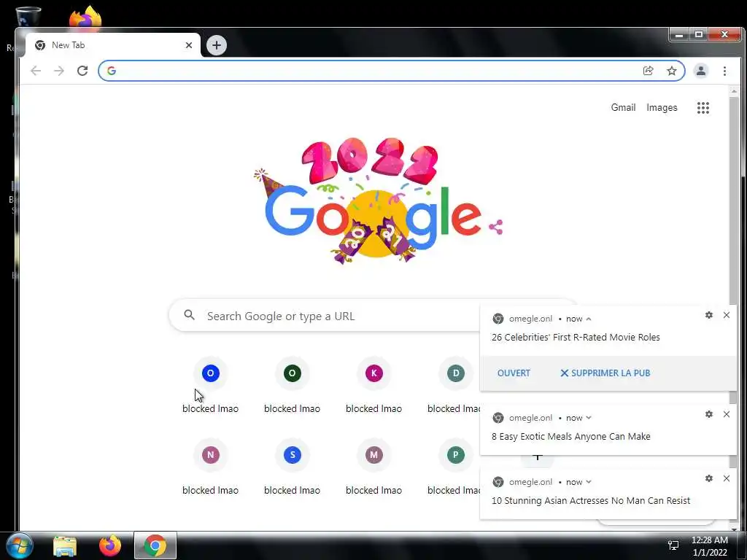Click the 10 Stunning Asian Actresses headline

pyautogui.click(x=591, y=500)
